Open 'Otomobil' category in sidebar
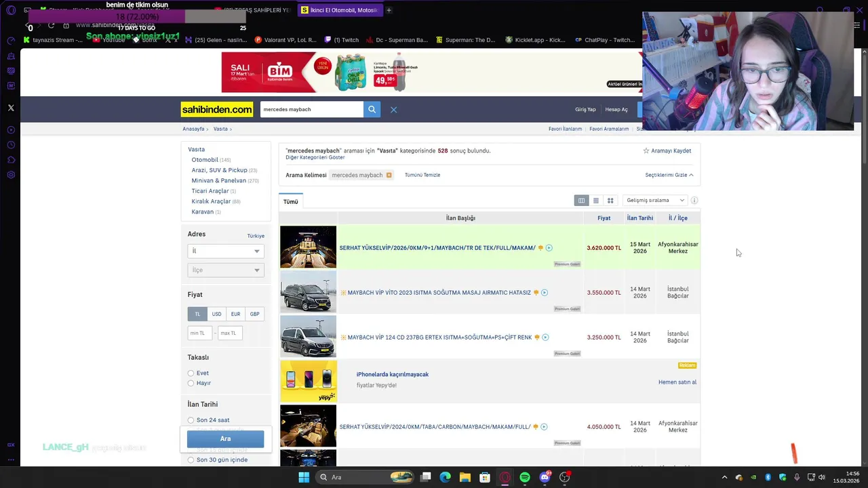The image size is (868, 488). [x=205, y=160]
